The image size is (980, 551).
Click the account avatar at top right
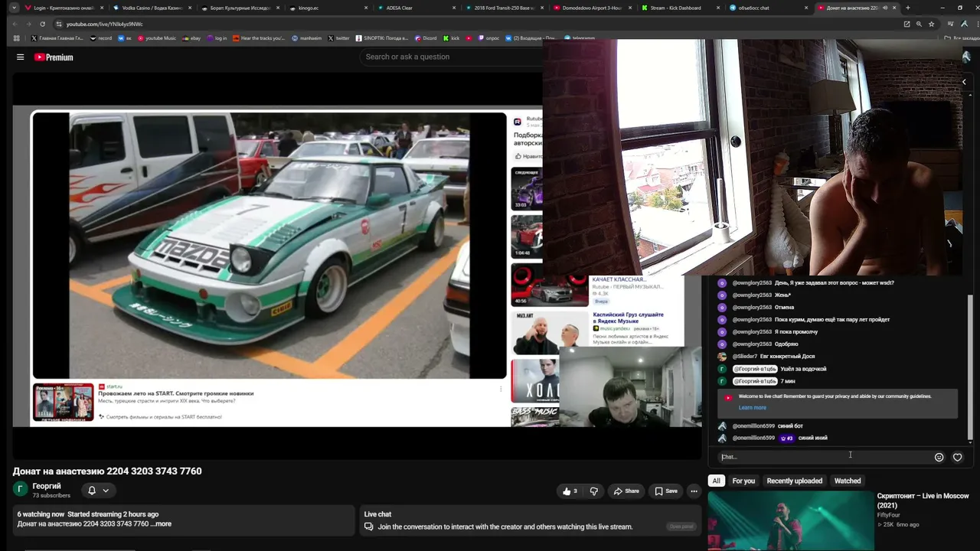tap(966, 57)
